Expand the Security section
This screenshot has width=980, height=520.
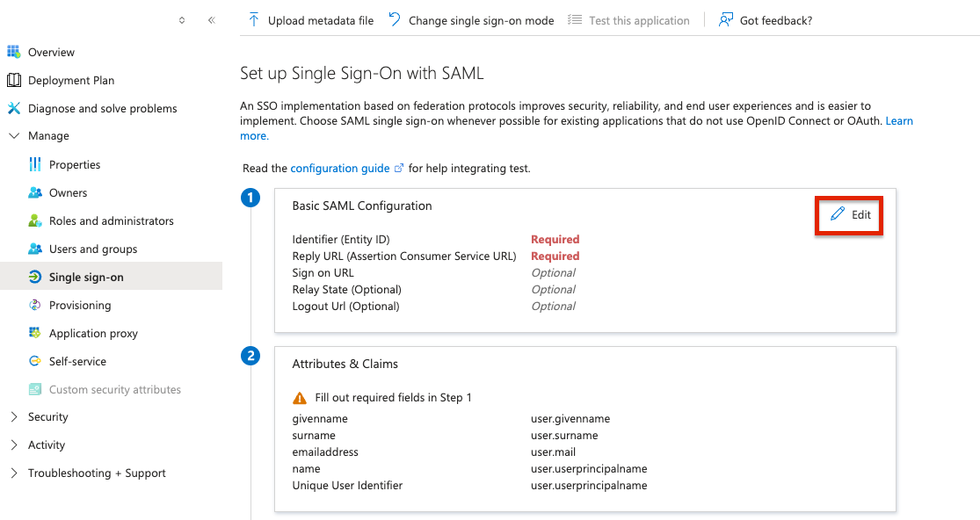tap(13, 417)
